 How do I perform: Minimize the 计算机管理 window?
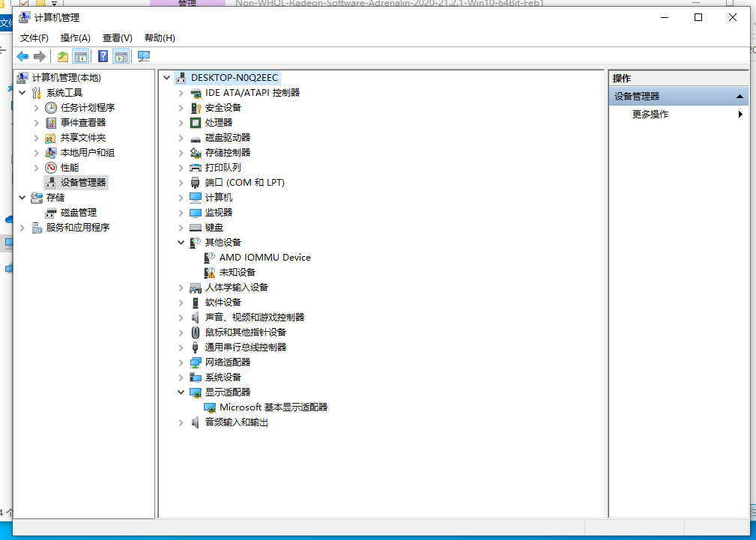click(x=665, y=17)
